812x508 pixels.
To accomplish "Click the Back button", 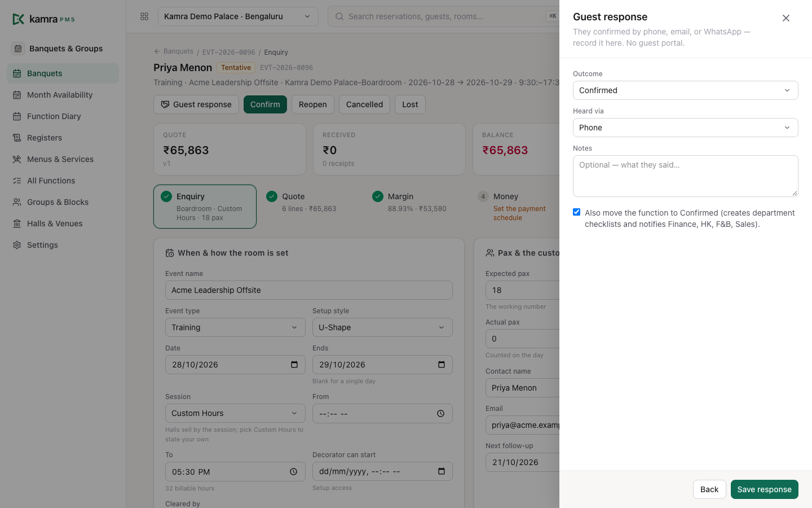I will point(709,489).
